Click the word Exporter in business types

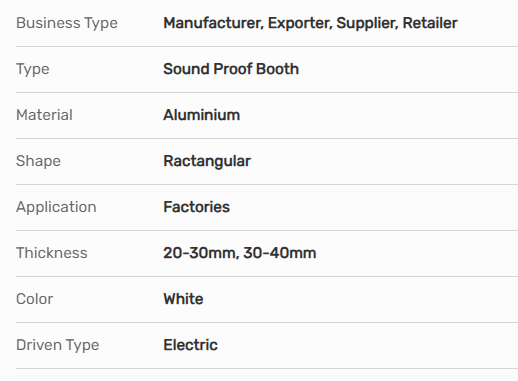[x=300, y=23]
